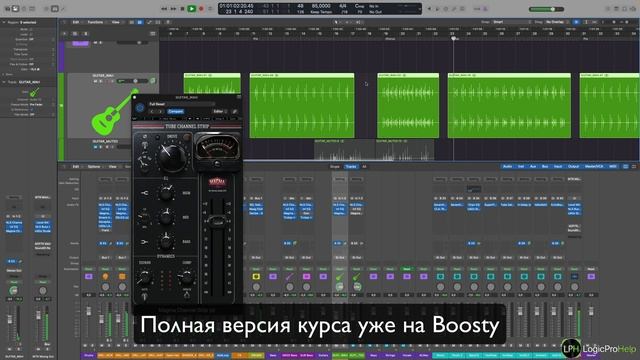Toggle Loop checkbox in Region inspector
Image resolution: width=640 pixels, height=360 pixels.
tap(31, 34)
